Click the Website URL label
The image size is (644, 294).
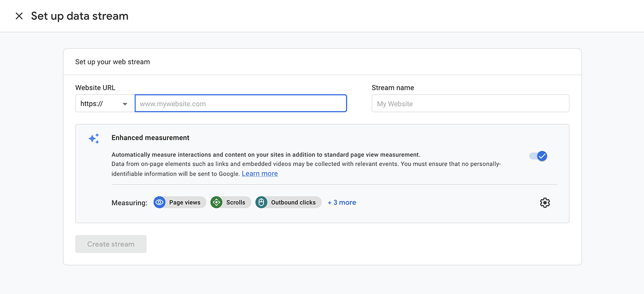pyautogui.click(x=95, y=88)
